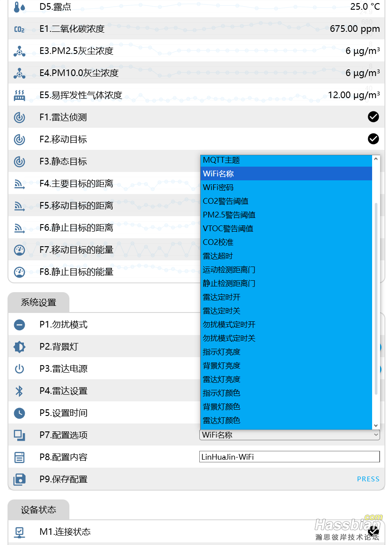Click the P8.配置内容 LinHuaJin-WiFi text field
The height and width of the screenshot is (545, 392).
click(x=289, y=457)
